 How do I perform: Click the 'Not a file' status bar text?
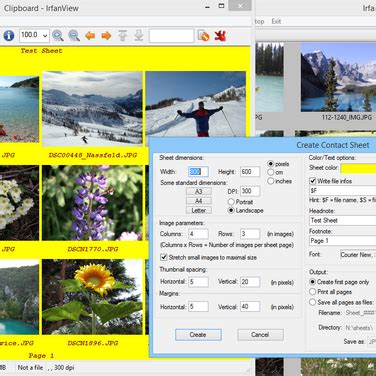point(30,368)
